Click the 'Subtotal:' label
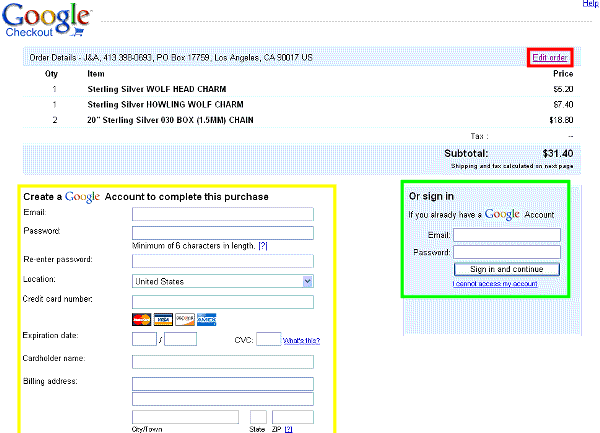 coord(466,154)
